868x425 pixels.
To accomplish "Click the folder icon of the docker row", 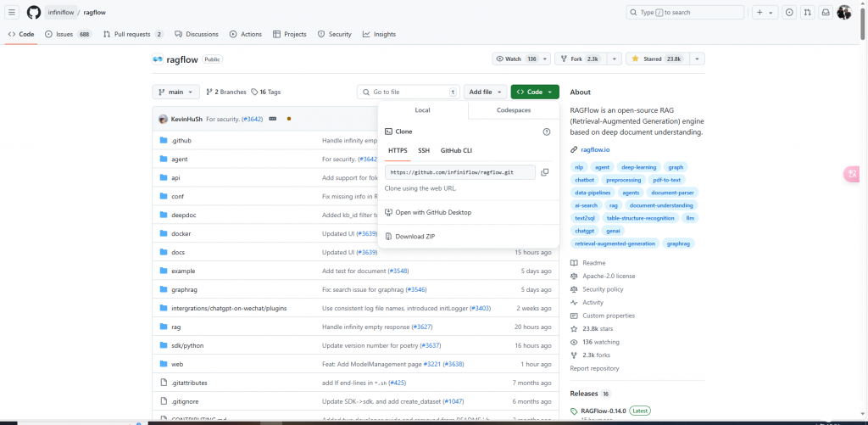I will click(x=164, y=233).
